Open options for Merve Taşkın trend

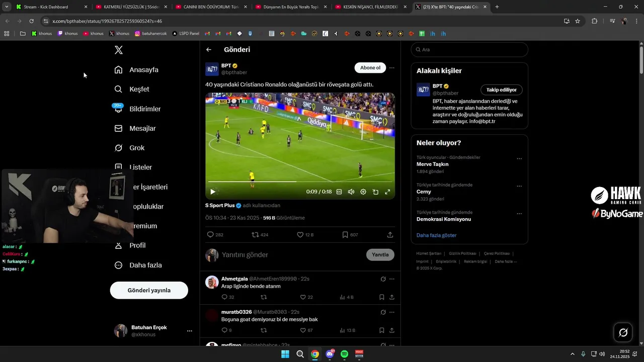click(x=519, y=159)
